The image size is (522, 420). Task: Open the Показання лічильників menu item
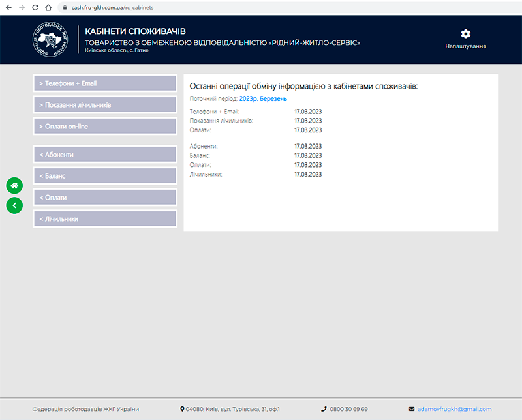tap(104, 105)
